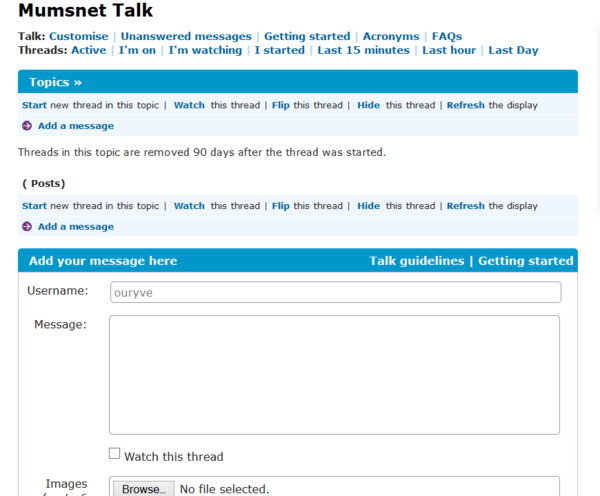Image resolution: width=600 pixels, height=496 pixels.
Task: Open Unanswered messages link
Action: click(x=186, y=36)
